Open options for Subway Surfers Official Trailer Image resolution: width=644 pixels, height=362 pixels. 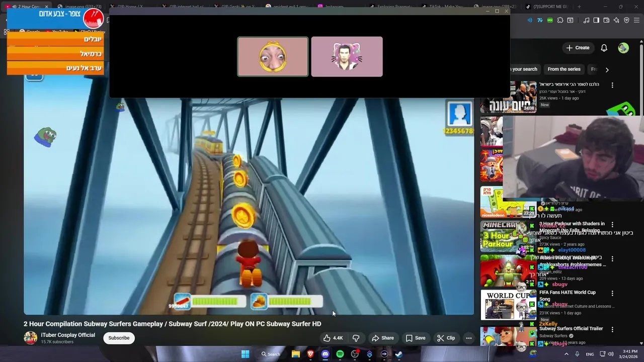(612, 329)
